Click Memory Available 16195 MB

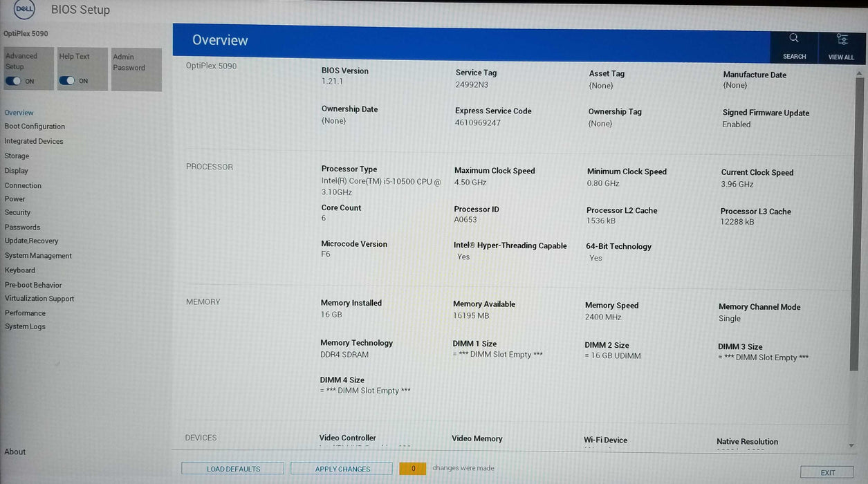coord(471,315)
